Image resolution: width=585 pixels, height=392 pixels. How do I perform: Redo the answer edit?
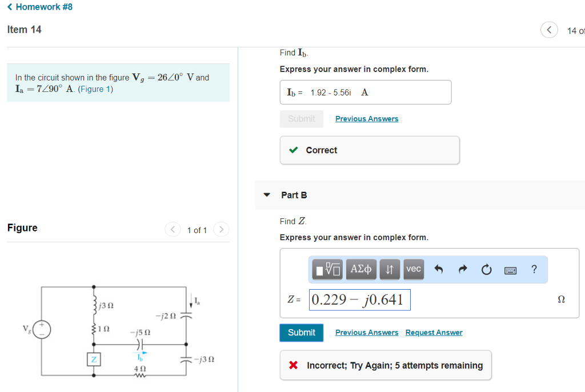click(463, 270)
